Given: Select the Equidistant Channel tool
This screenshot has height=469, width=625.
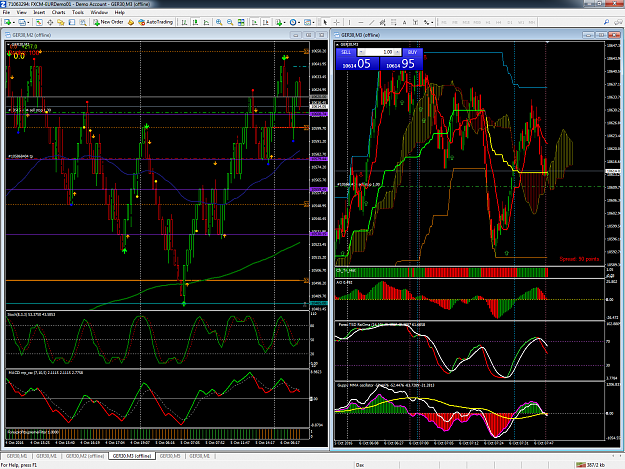Looking at the screenshot, I should [382, 22].
